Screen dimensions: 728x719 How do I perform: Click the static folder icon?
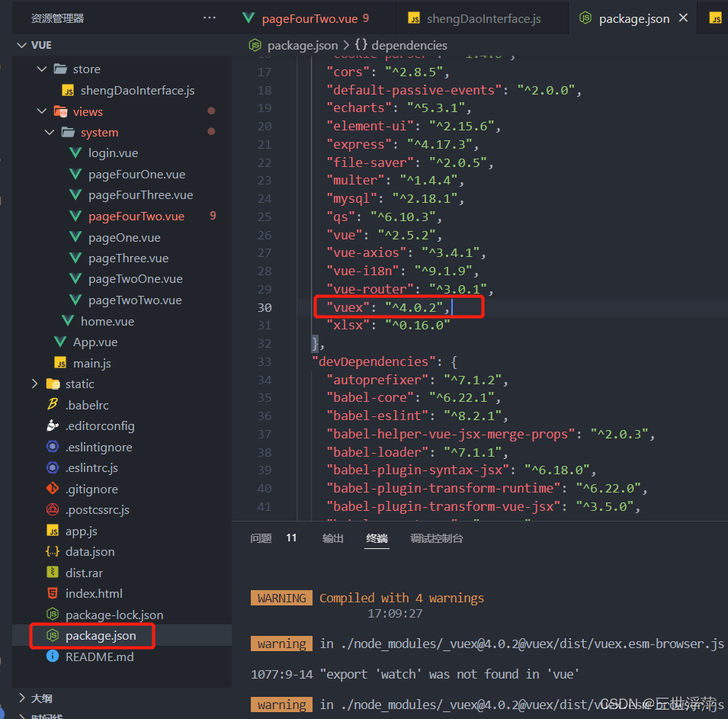[x=53, y=384]
